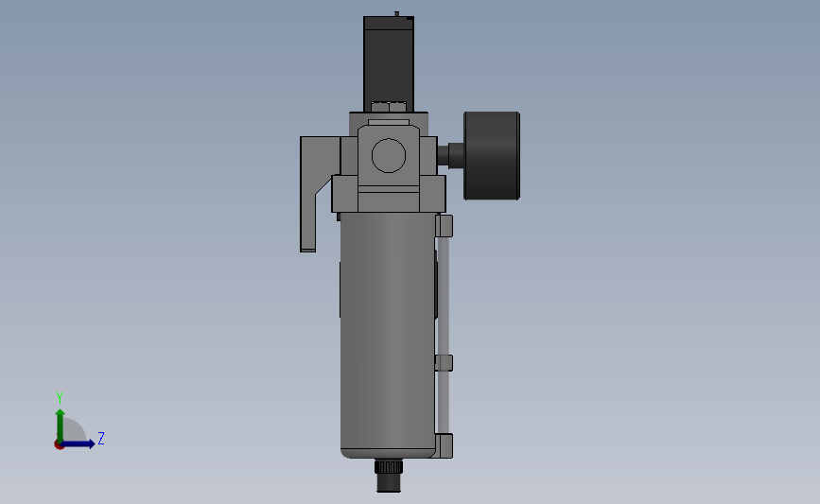Click the blue Z axis arrow
This screenshot has height=504, width=820.
[x=79, y=443]
